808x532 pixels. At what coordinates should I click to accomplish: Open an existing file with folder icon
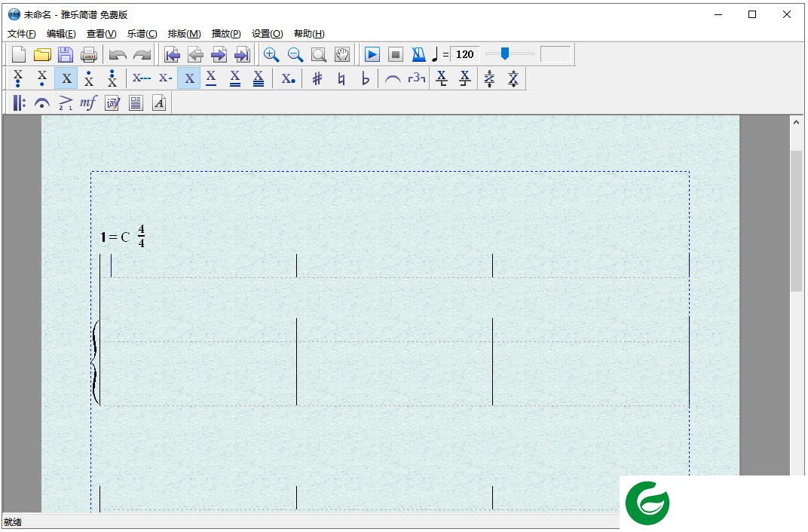point(42,54)
